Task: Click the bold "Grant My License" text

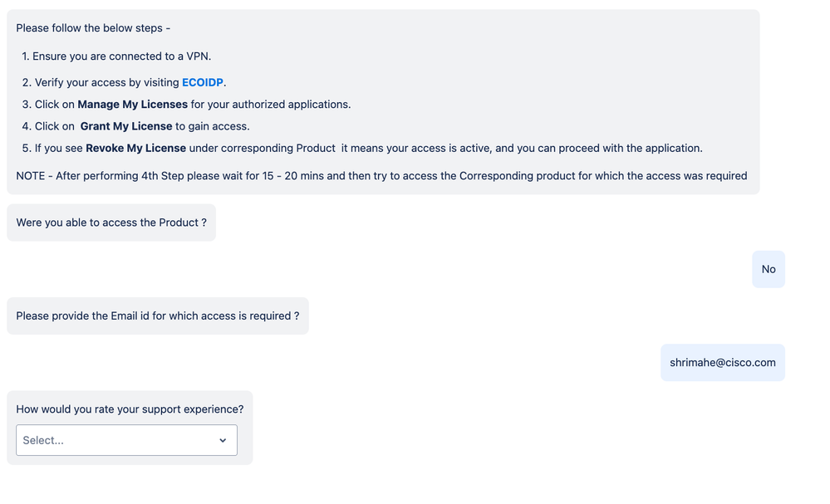Action: (126, 126)
